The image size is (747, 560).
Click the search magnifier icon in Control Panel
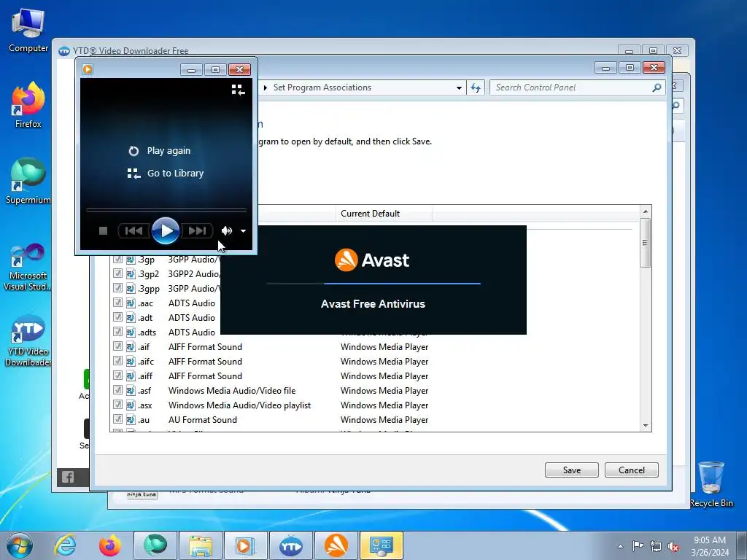[657, 87]
